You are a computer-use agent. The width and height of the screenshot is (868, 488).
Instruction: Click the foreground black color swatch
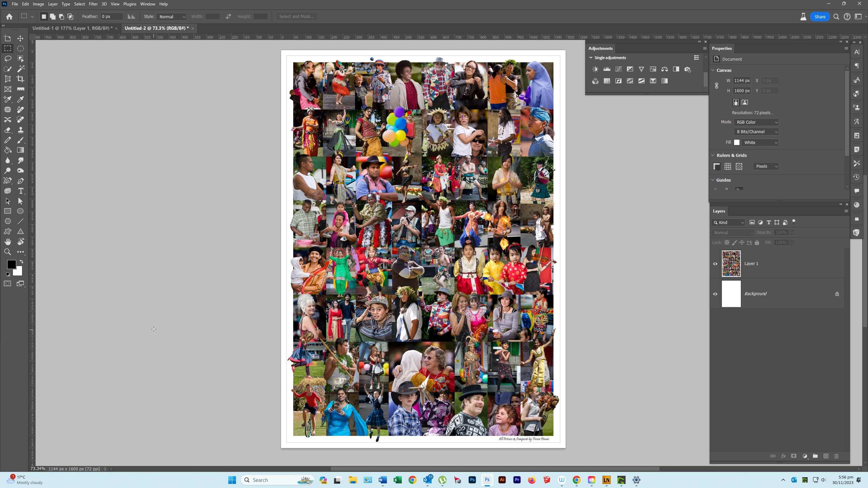coord(11,264)
